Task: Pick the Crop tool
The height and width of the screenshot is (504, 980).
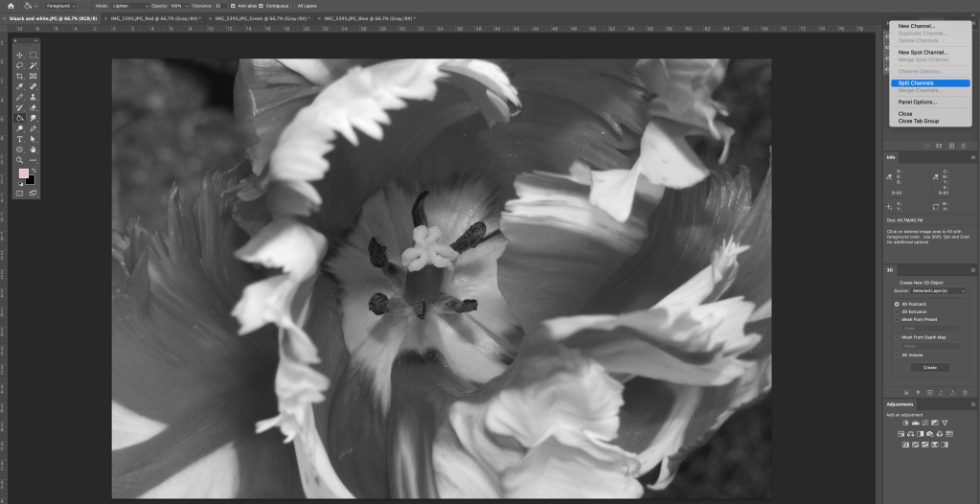Action: point(19,76)
